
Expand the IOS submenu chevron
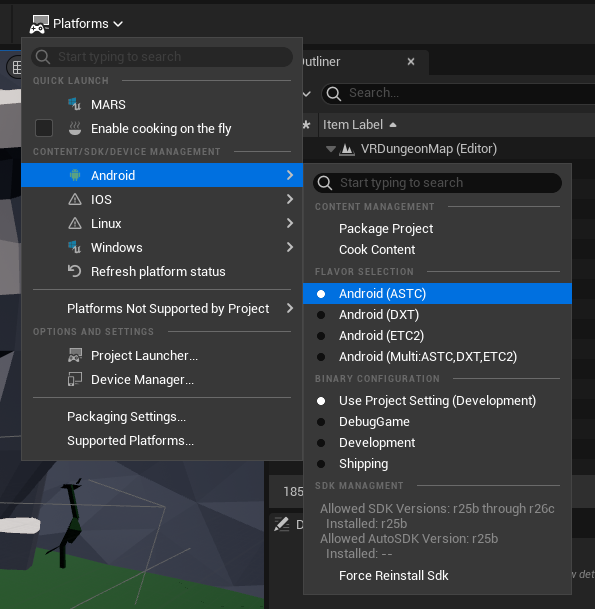coord(290,199)
